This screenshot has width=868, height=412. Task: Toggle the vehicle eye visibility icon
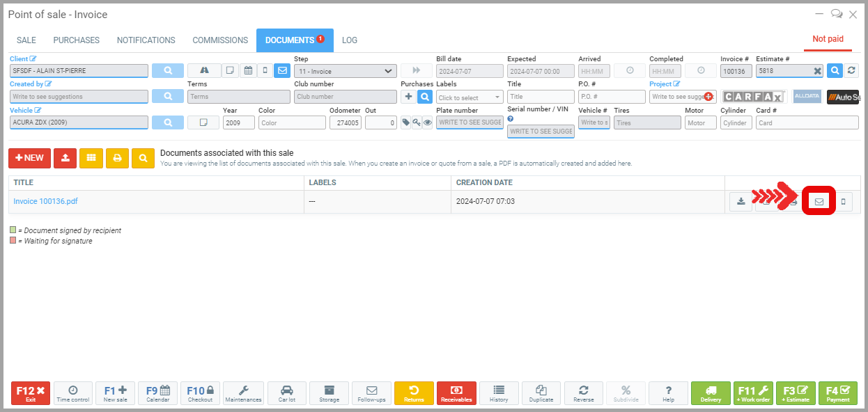coord(428,122)
